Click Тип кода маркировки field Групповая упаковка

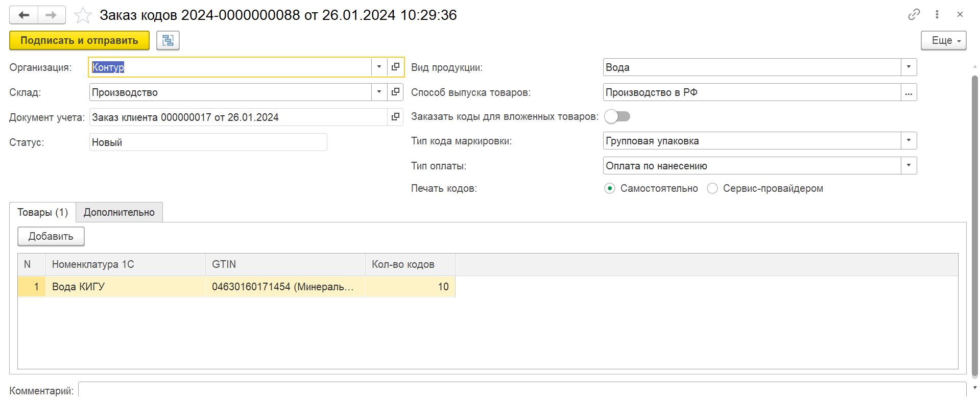[752, 140]
